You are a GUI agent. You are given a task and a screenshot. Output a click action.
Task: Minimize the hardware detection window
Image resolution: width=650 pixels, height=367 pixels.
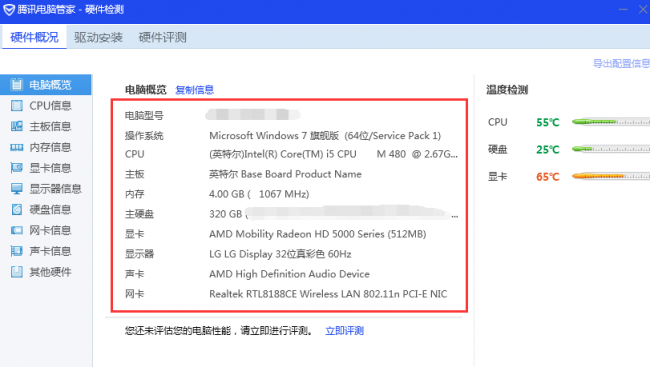(623, 10)
